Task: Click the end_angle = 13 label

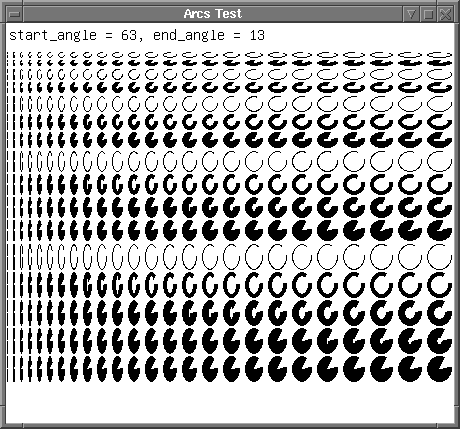Action: 209,35
